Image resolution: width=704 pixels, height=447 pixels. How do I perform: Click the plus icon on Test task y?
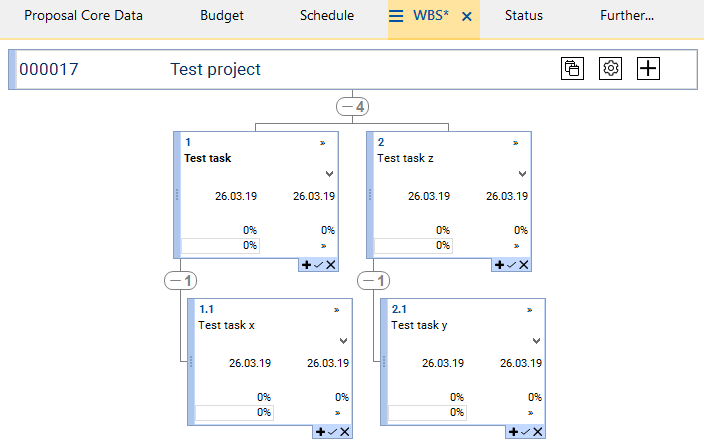pyautogui.click(x=513, y=432)
